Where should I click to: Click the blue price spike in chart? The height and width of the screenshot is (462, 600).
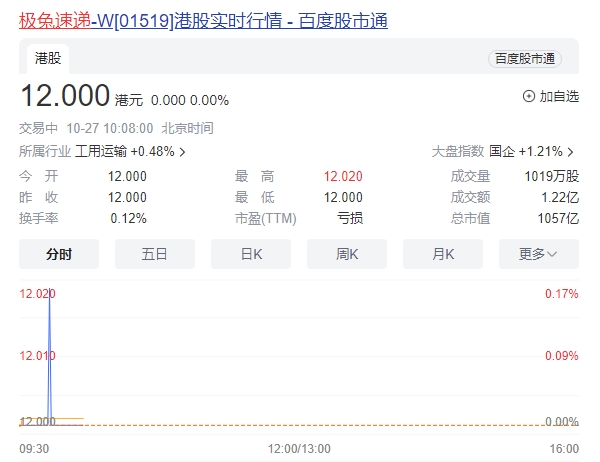point(49,356)
